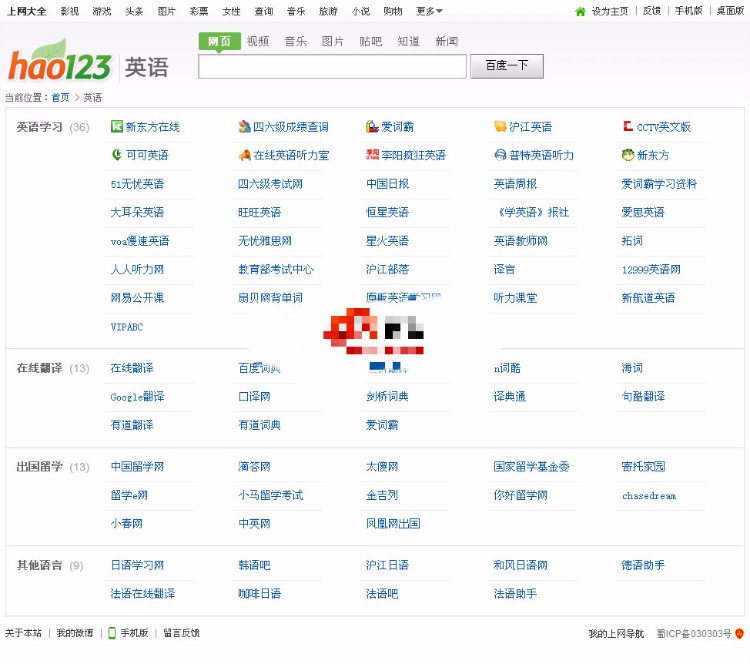Click 首页 in the breadcrumb
Image resolution: width=750 pixels, height=664 pixels.
pyautogui.click(x=61, y=98)
